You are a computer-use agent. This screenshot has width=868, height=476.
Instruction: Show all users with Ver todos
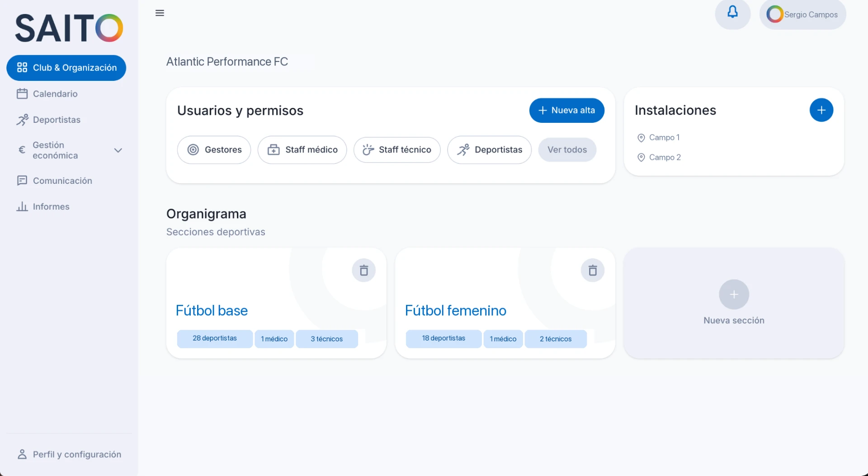[x=567, y=150]
